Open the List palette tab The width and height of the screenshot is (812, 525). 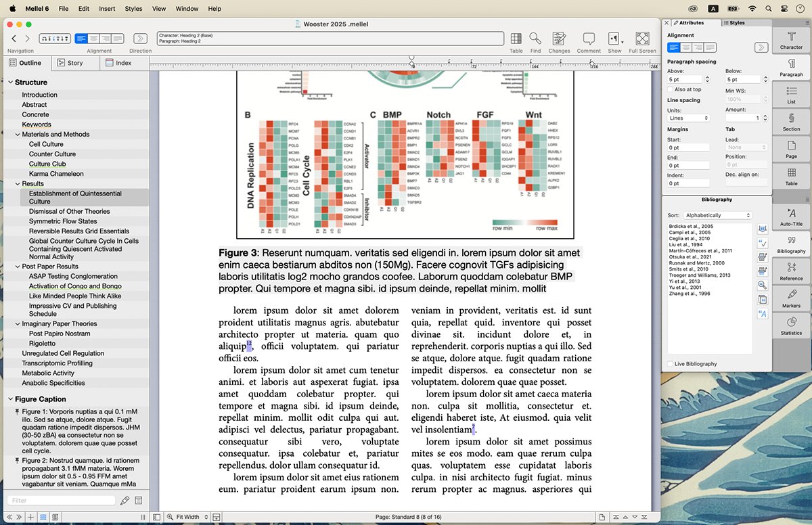tap(791, 94)
